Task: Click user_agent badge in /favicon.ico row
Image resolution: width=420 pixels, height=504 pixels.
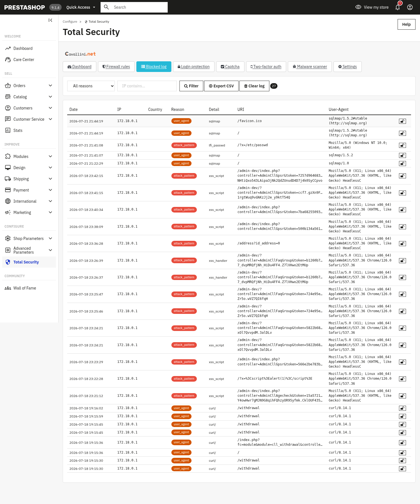Action: pyautogui.click(x=181, y=121)
